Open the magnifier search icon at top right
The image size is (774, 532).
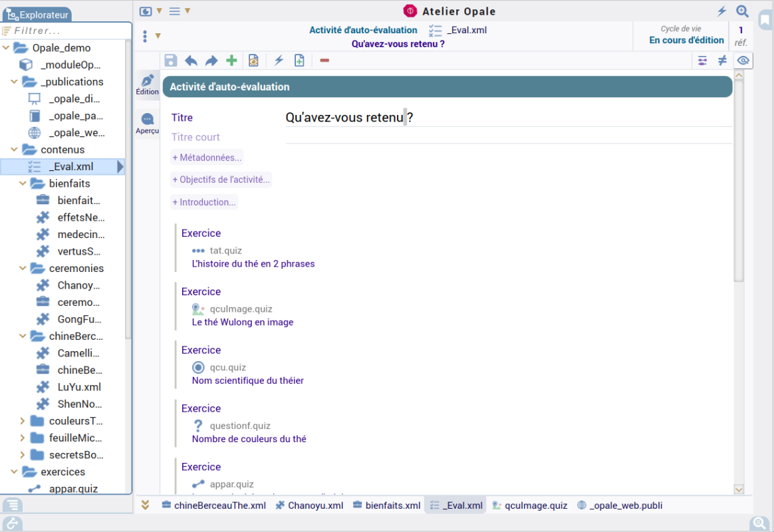[743, 11]
